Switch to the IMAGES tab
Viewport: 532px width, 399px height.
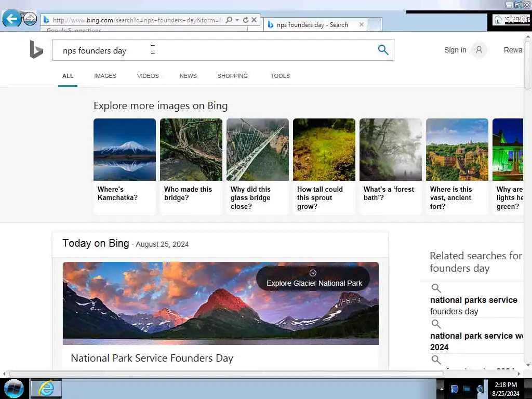(105, 76)
